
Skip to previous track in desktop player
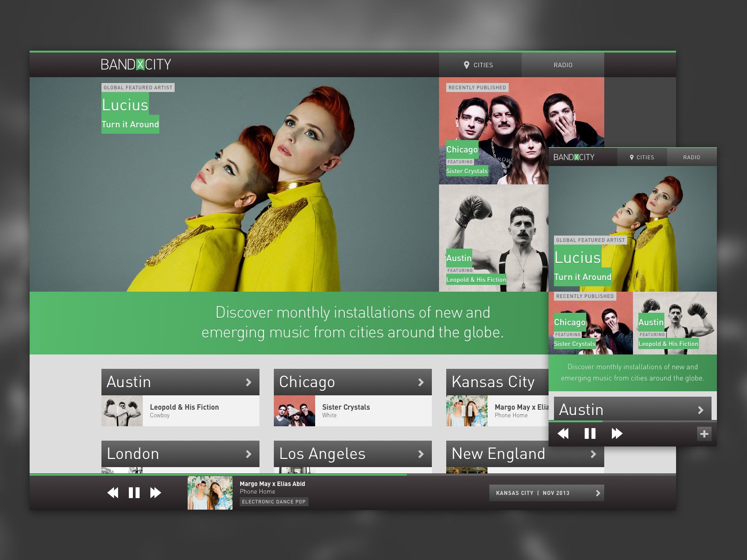[113, 493]
